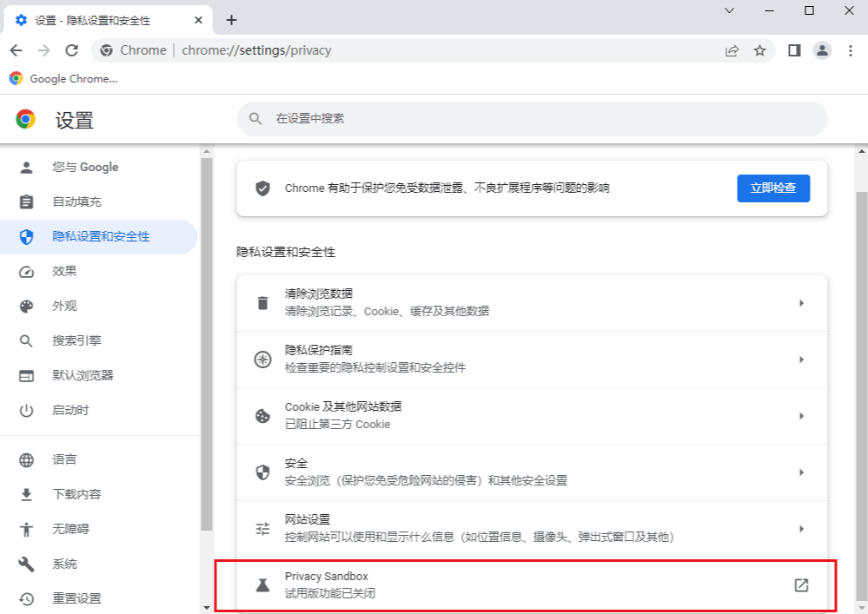Open Cookie 及其他网站数据

[532, 416]
